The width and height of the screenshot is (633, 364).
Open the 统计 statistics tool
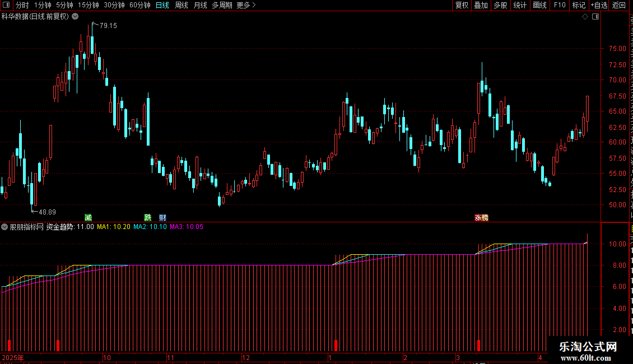click(520, 5)
